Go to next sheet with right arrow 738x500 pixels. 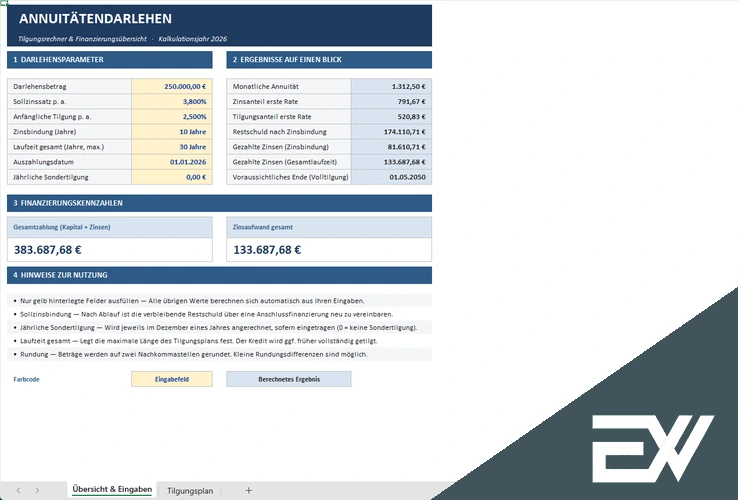point(37,490)
